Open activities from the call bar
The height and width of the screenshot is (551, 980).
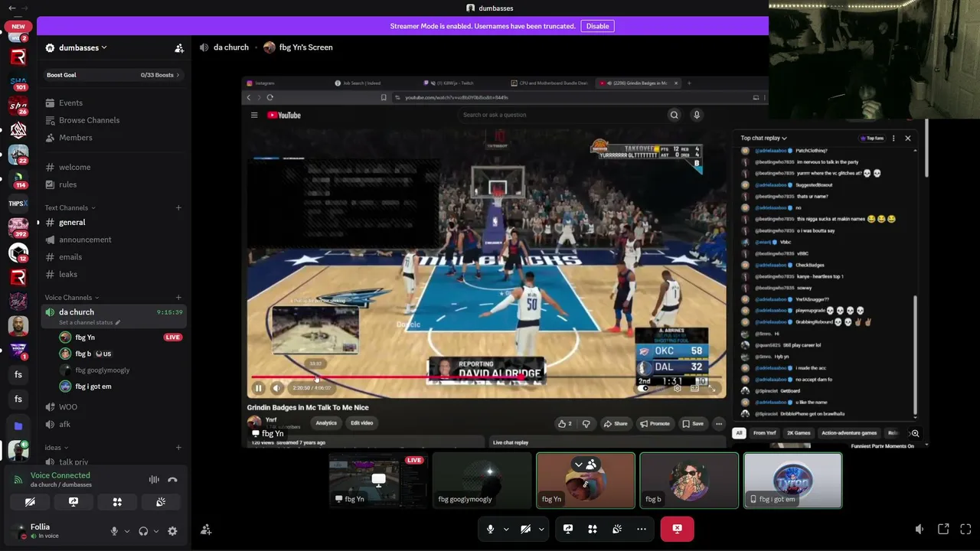[593, 529]
